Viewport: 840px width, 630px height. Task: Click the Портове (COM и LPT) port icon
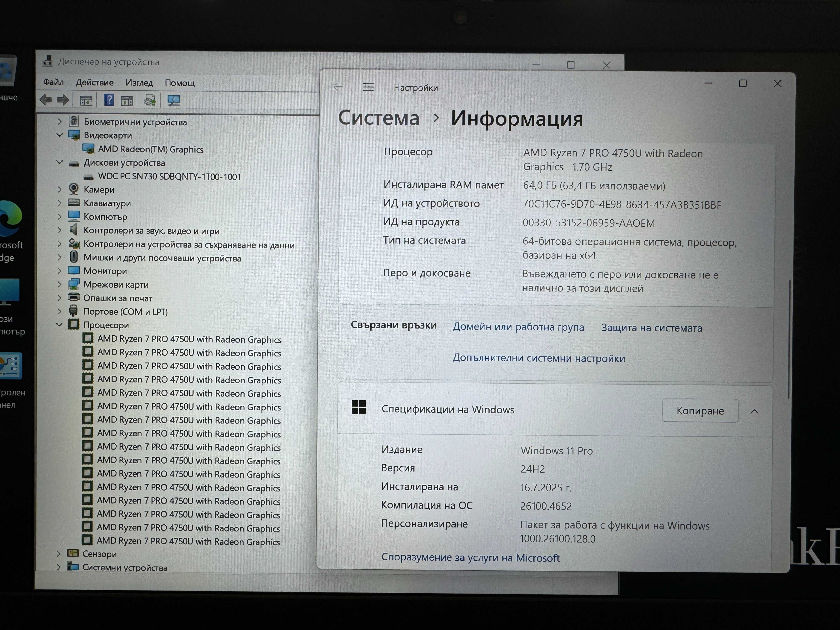click(73, 311)
